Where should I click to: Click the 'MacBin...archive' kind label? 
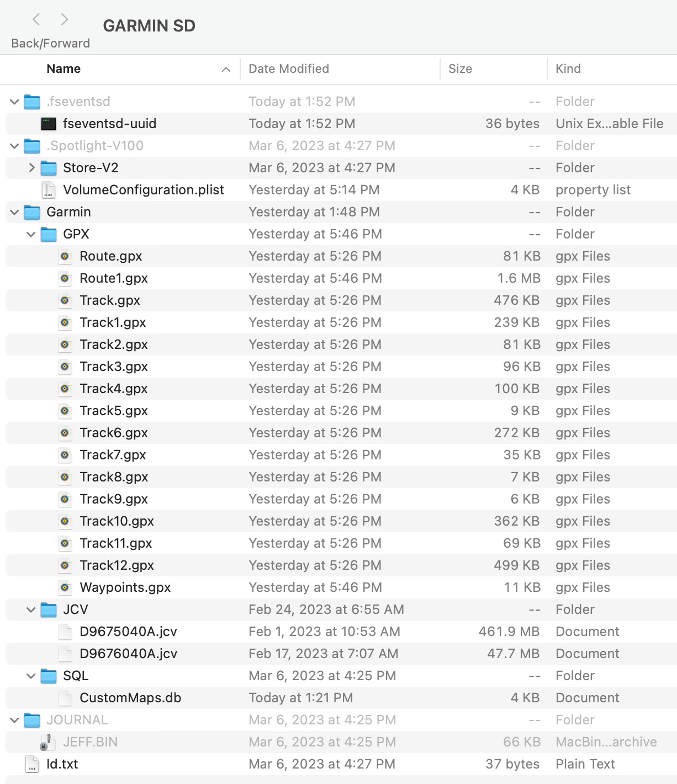[606, 742]
